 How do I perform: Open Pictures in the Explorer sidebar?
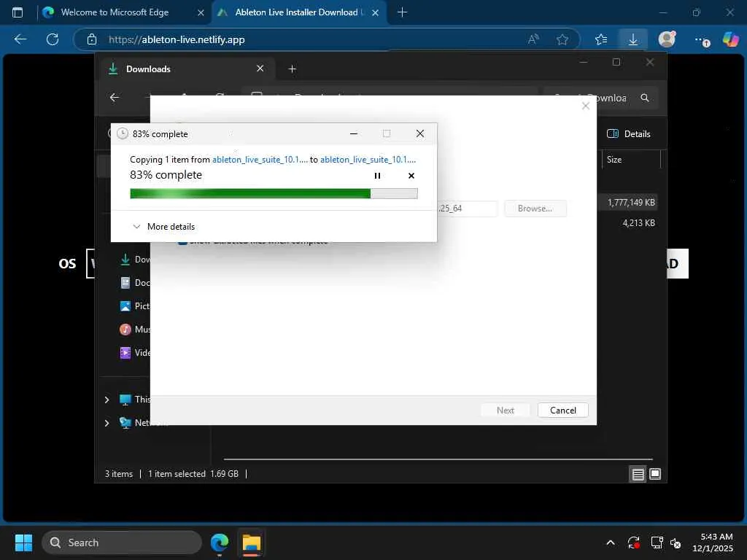134,306
